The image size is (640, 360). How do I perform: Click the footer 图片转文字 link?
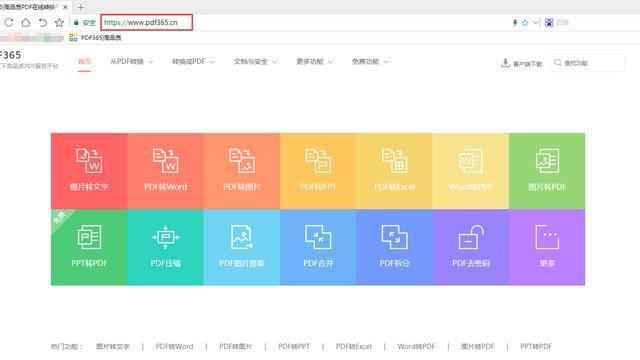tap(113, 347)
